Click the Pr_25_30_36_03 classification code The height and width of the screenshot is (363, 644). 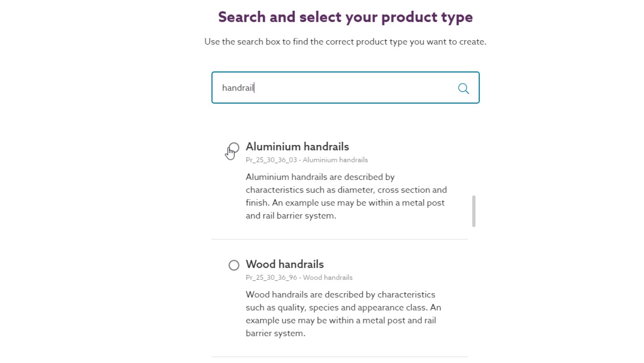click(271, 160)
